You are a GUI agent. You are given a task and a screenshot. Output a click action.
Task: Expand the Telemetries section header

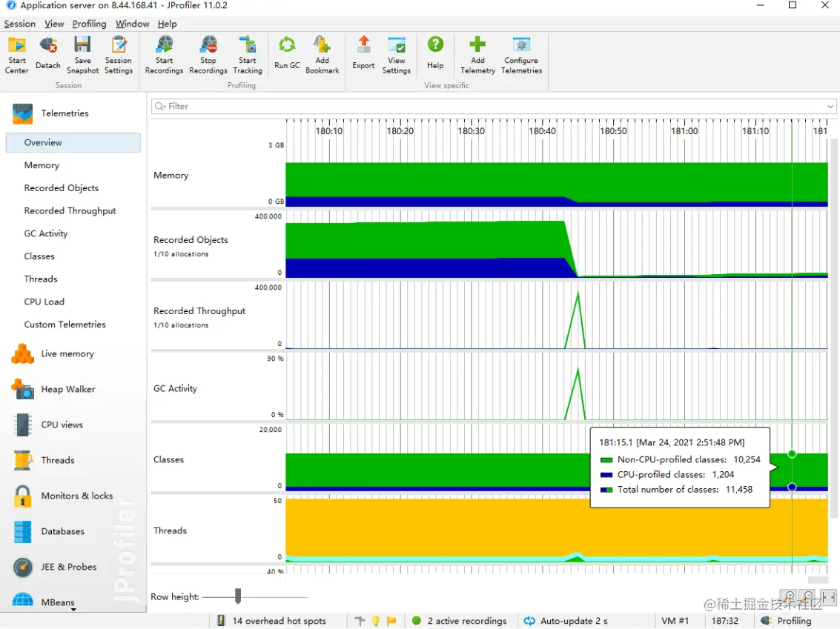pyautogui.click(x=65, y=113)
